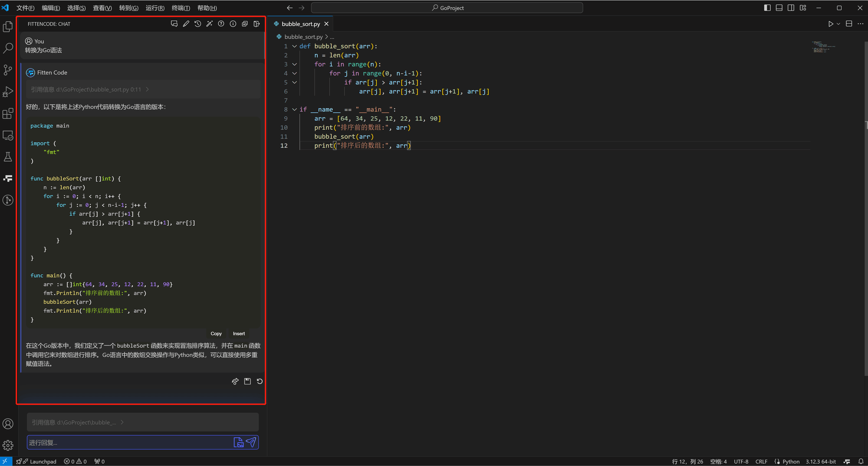The height and width of the screenshot is (466, 868).
Task: Select the bubble_sort.py editor tab
Action: coord(300,24)
